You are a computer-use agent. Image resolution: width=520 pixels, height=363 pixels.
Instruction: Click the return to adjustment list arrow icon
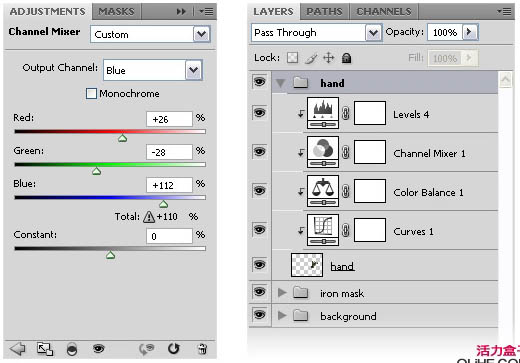pyautogui.click(x=18, y=349)
